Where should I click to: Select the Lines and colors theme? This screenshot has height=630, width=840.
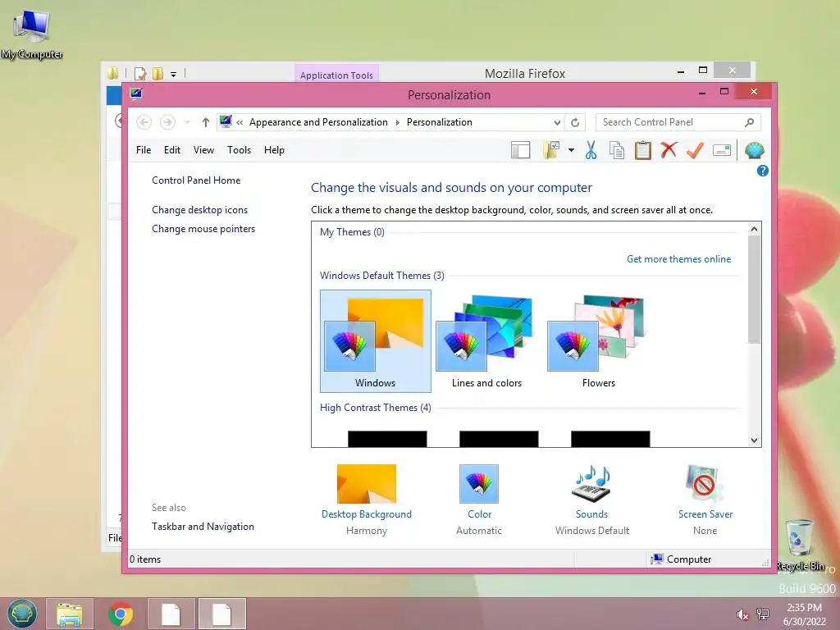point(486,340)
